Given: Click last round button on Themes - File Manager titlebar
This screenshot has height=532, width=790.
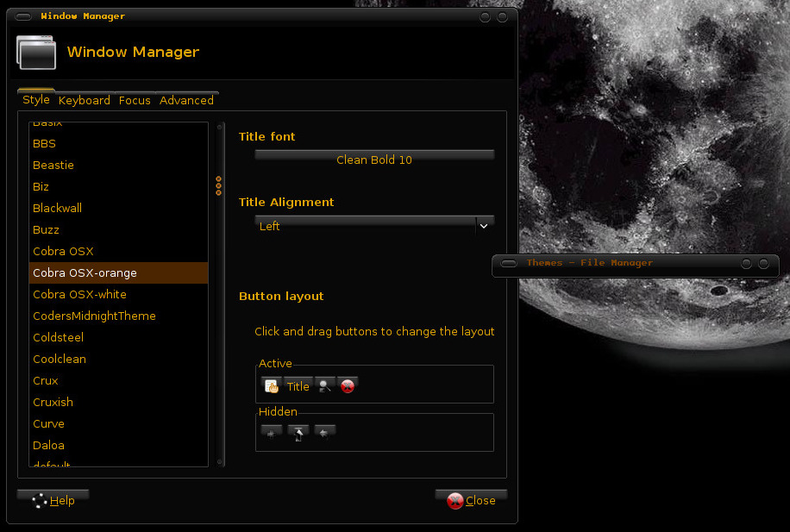Looking at the screenshot, I should point(764,264).
